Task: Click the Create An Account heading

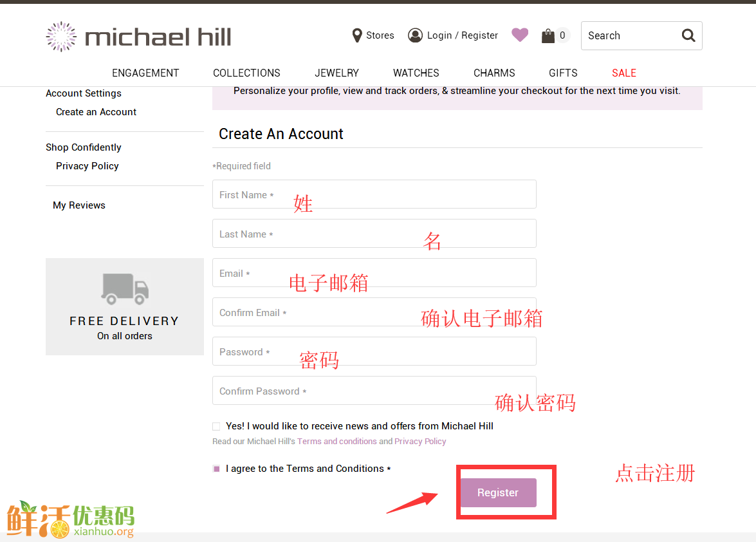Action: [x=281, y=134]
